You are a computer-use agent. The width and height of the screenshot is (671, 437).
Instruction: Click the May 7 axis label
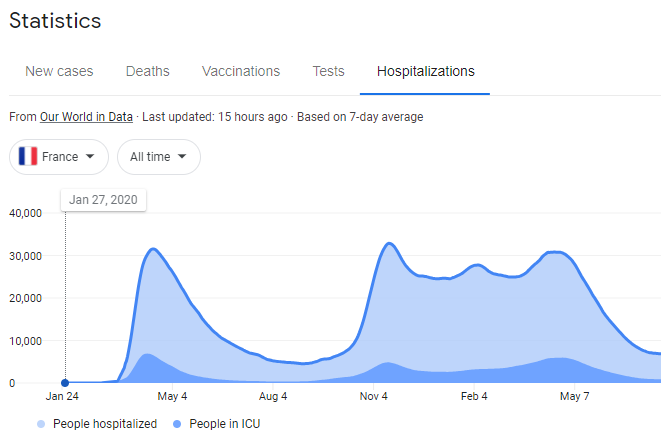pyautogui.click(x=575, y=396)
